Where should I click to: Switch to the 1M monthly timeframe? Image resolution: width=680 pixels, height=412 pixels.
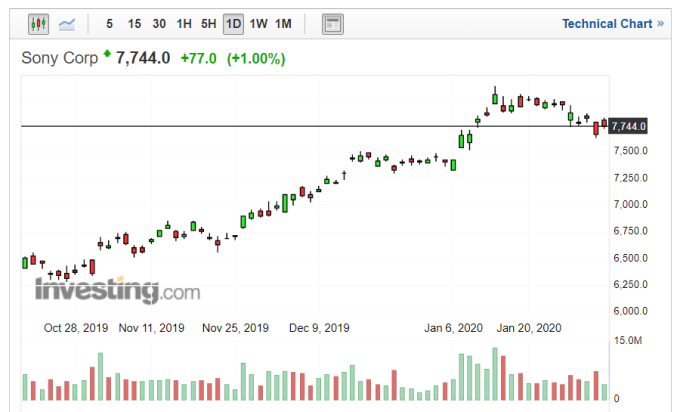pyautogui.click(x=283, y=24)
